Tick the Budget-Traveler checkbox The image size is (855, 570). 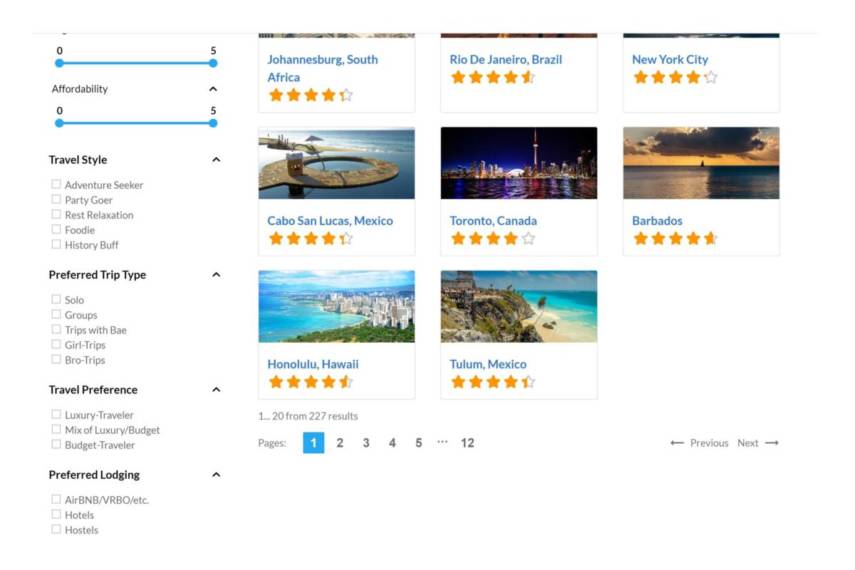coord(56,445)
